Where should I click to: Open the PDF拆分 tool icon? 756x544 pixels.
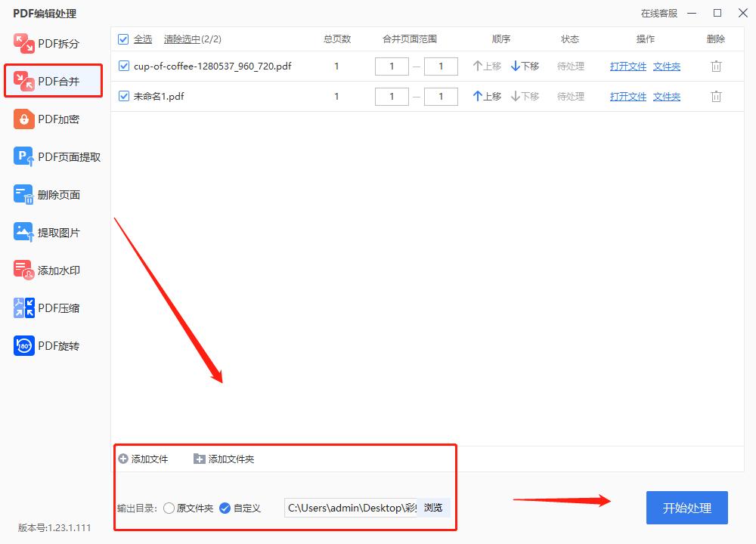[x=23, y=43]
